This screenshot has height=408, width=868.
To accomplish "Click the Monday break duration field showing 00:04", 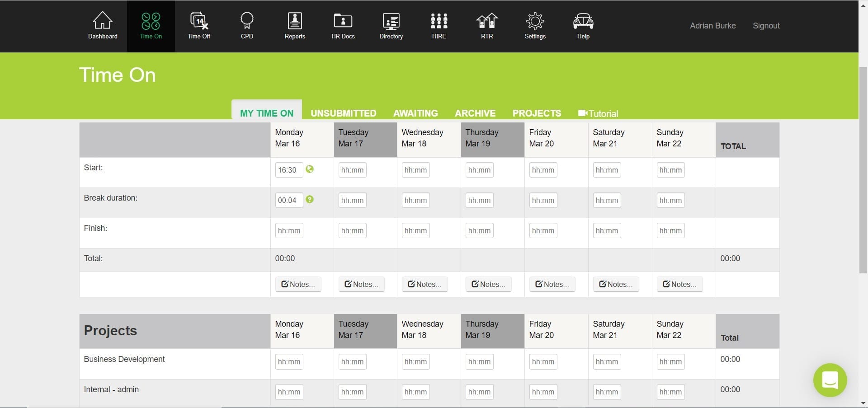I will pyautogui.click(x=289, y=200).
